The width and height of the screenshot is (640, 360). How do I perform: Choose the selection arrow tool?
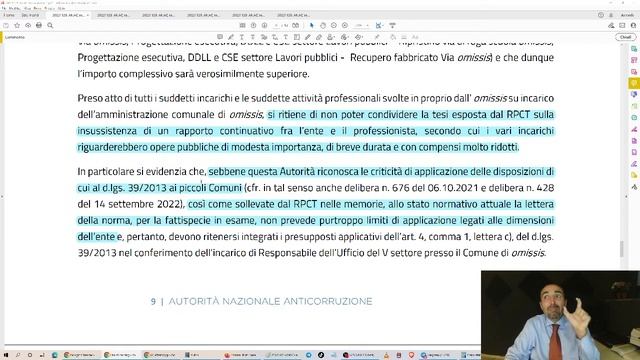point(312,25)
